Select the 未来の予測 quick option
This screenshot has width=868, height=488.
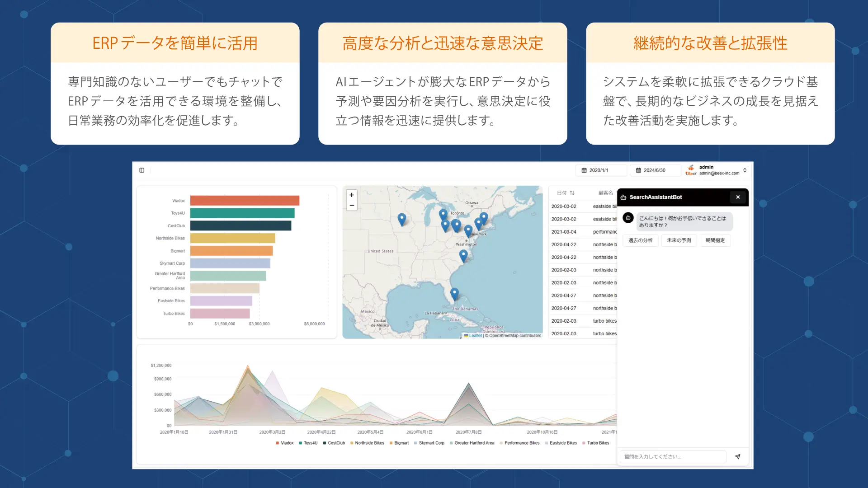[x=679, y=240]
